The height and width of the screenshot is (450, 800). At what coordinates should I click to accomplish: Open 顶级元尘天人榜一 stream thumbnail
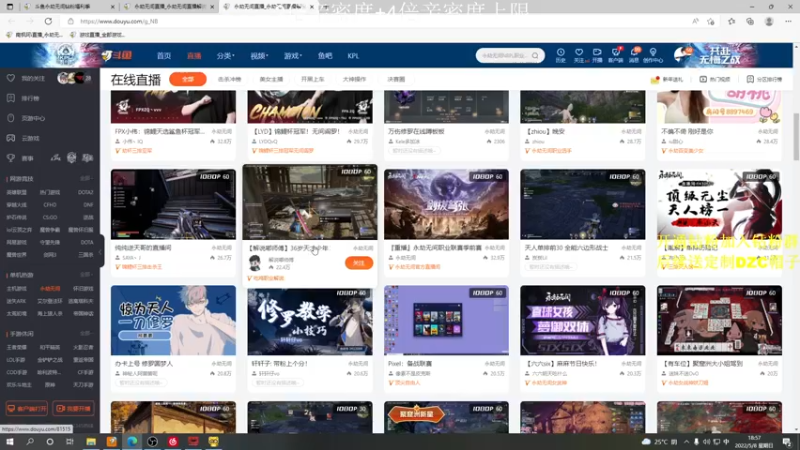pyautogui.click(x=719, y=204)
